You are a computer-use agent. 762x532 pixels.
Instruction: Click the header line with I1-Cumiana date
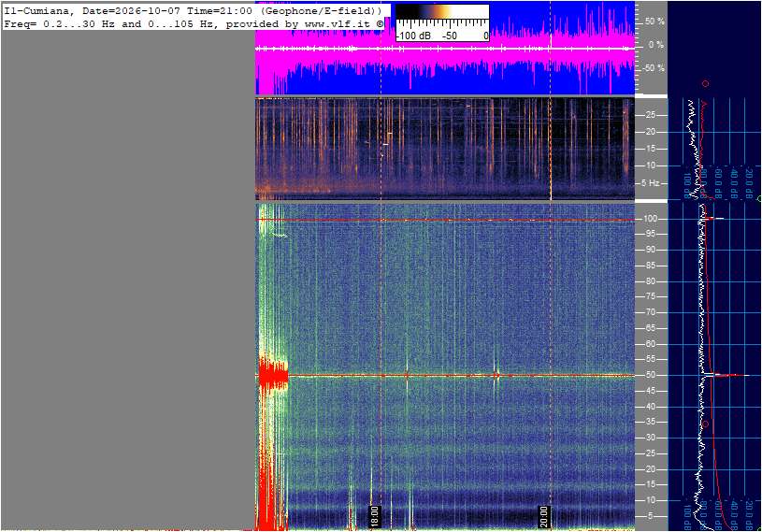194,10
